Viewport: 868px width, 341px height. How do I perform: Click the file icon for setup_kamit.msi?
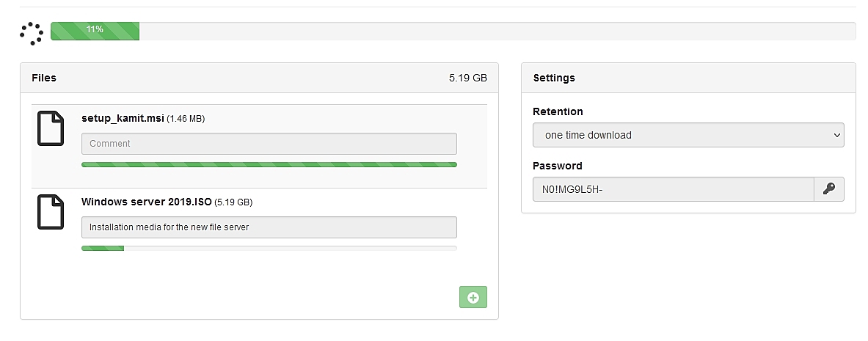51,129
